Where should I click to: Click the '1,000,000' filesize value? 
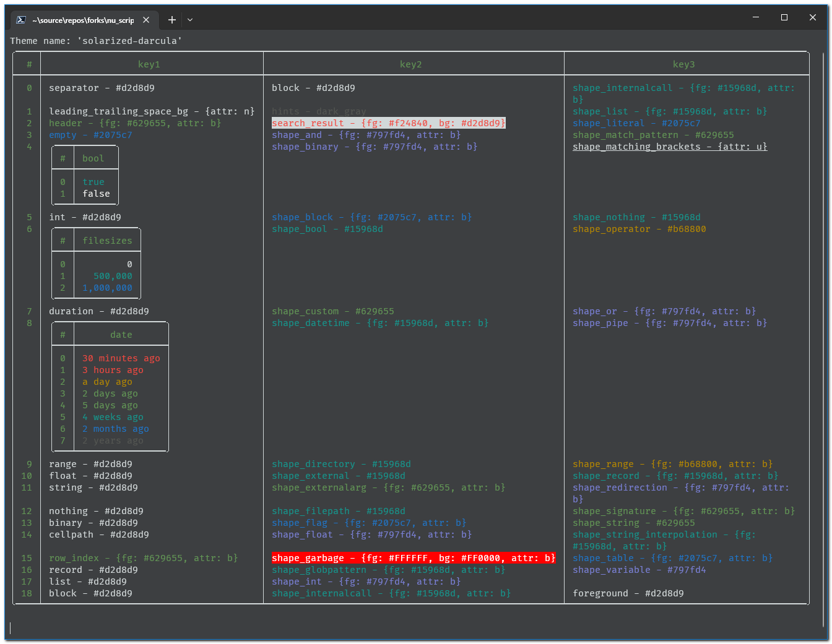[x=108, y=288]
